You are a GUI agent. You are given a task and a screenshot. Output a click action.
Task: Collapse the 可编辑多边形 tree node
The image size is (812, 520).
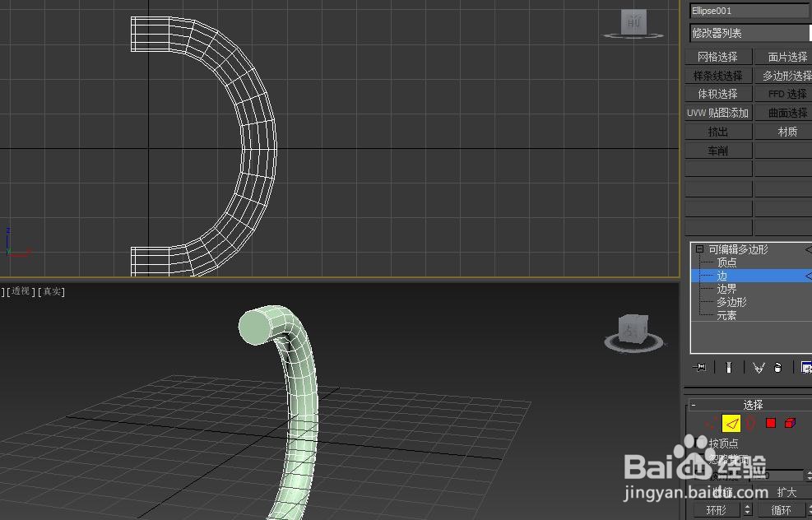coord(699,249)
